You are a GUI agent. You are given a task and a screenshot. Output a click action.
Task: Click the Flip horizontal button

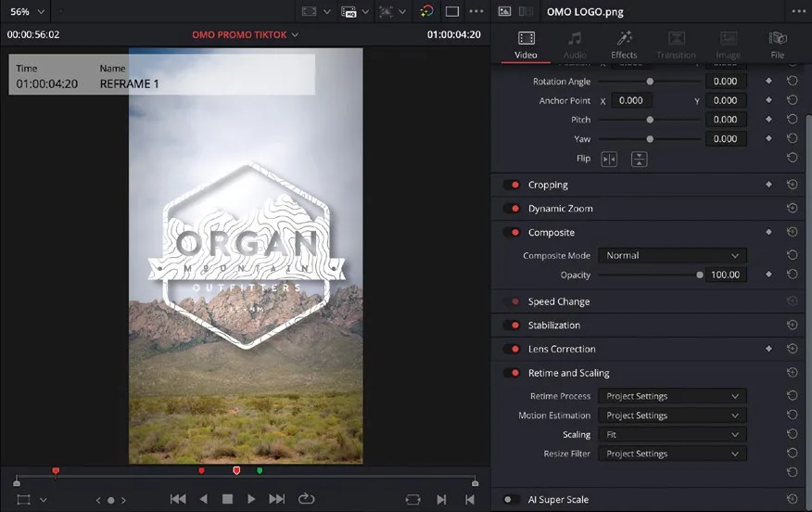click(610, 160)
